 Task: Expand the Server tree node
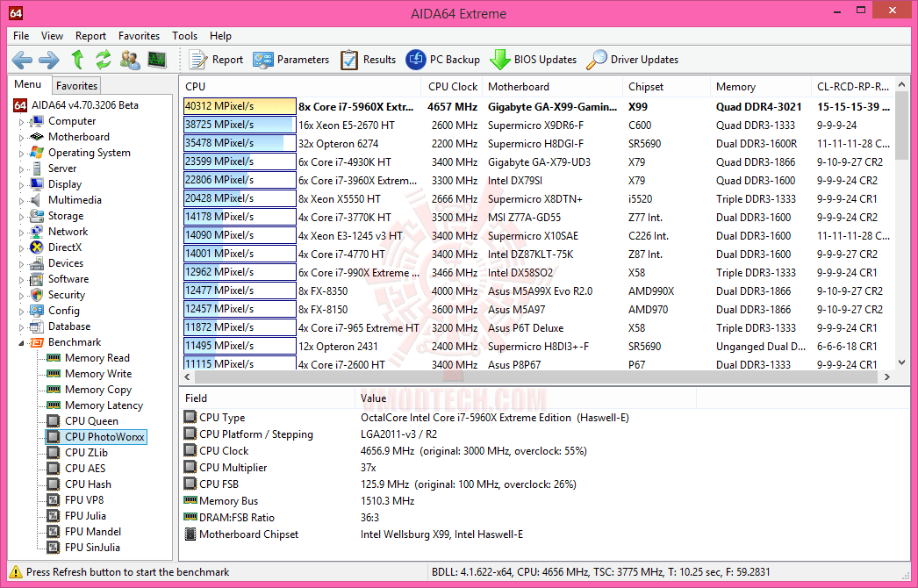(21, 170)
